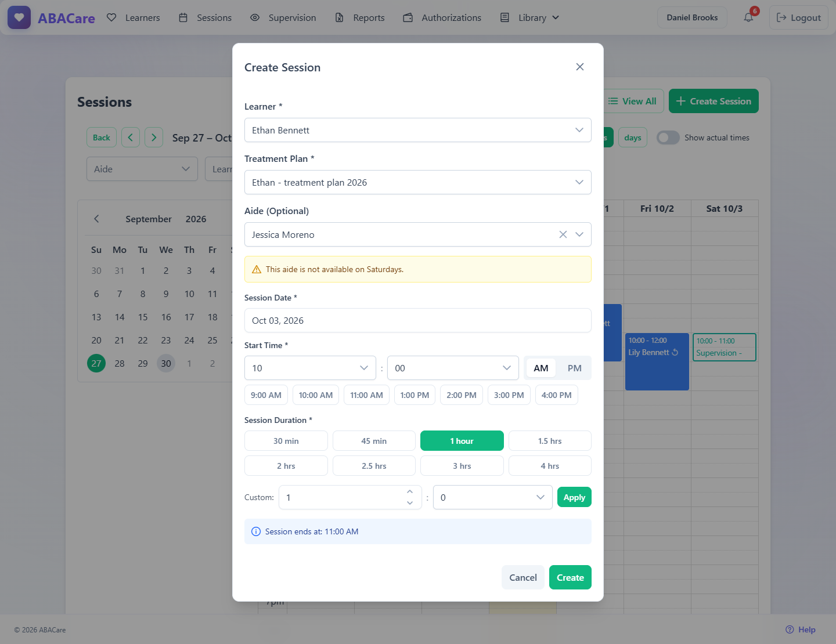Viewport: 836px width, 644px height.
Task: Open the custom minutes dropdown
Action: coord(492,497)
